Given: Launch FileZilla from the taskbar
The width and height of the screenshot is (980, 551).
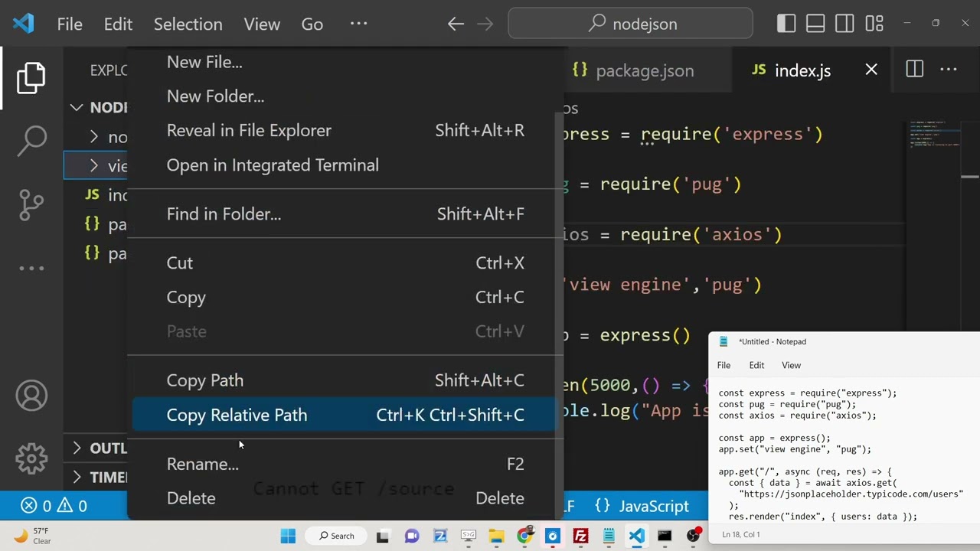Looking at the screenshot, I should coord(580,536).
